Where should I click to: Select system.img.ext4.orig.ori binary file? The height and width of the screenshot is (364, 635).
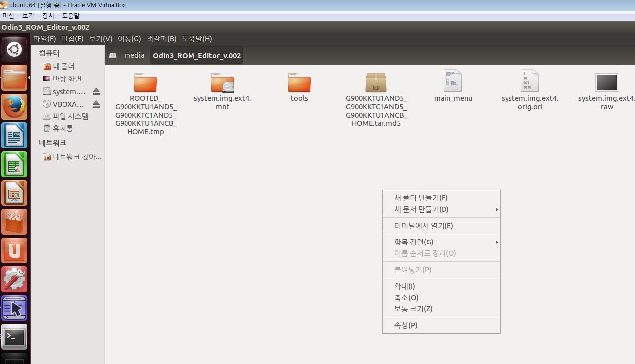(529, 81)
